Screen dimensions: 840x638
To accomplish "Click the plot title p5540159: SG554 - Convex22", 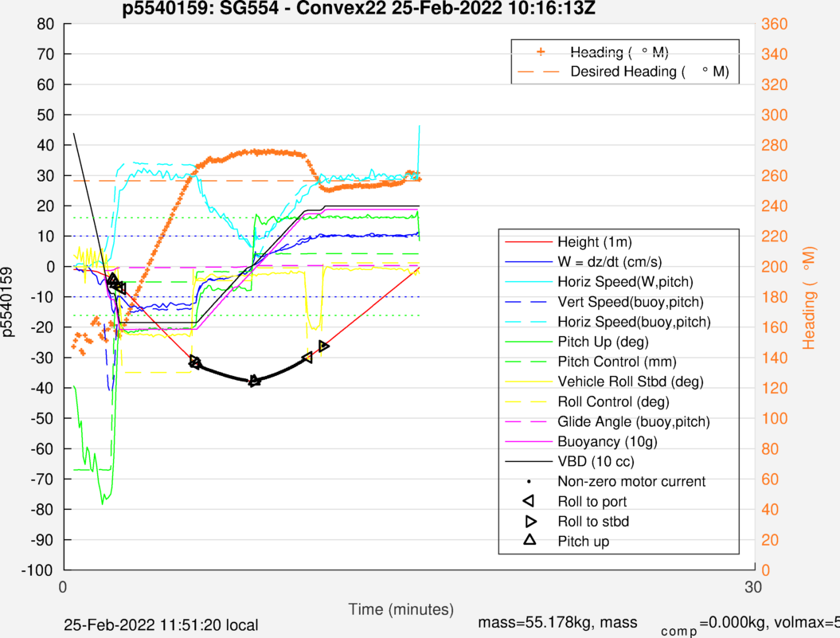I will [358, 8].
